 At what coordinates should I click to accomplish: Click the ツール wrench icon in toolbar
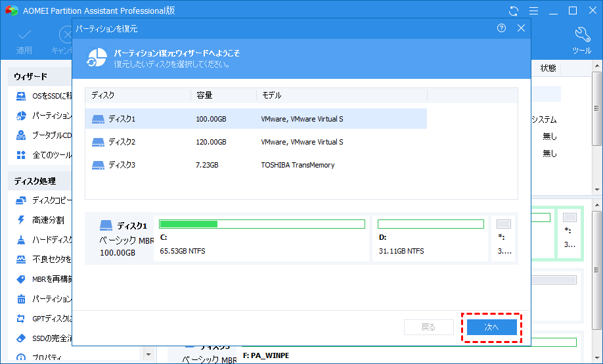[x=582, y=35]
